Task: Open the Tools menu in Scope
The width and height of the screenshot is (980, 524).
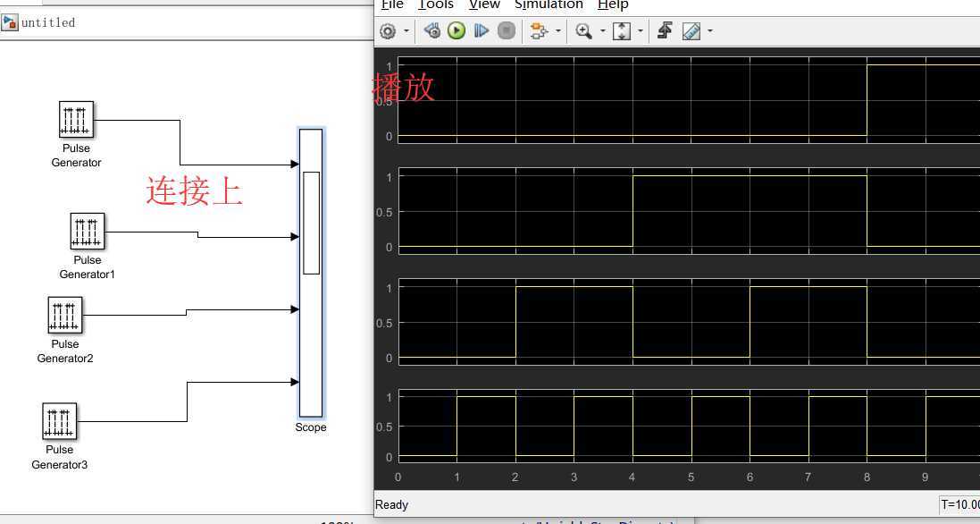Action: coord(436,5)
